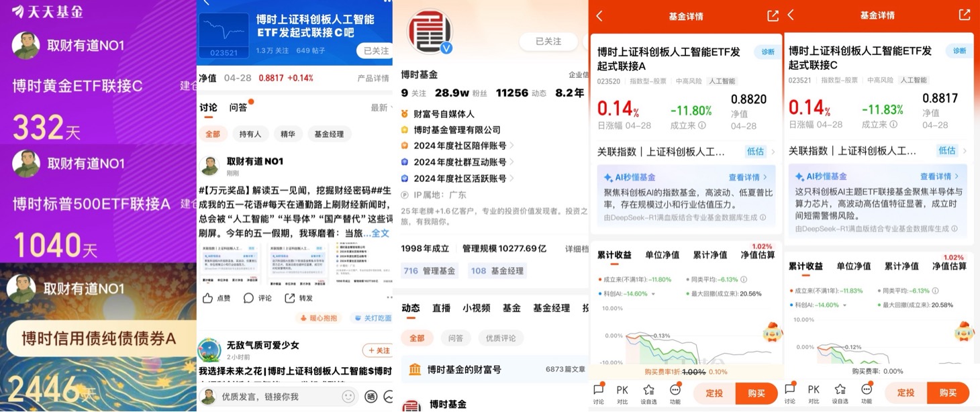This screenshot has height=412, width=980.
Task: Open 最新 sort dropdown in forum
Action: tap(382, 107)
